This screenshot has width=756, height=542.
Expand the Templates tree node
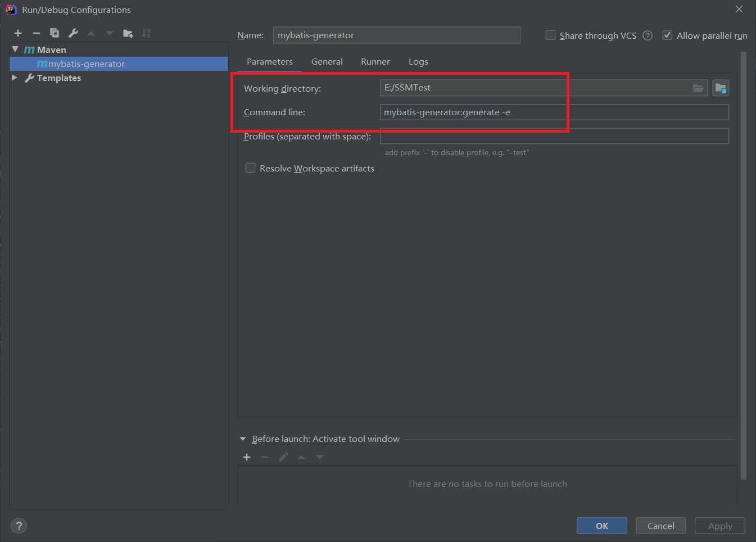[15, 78]
